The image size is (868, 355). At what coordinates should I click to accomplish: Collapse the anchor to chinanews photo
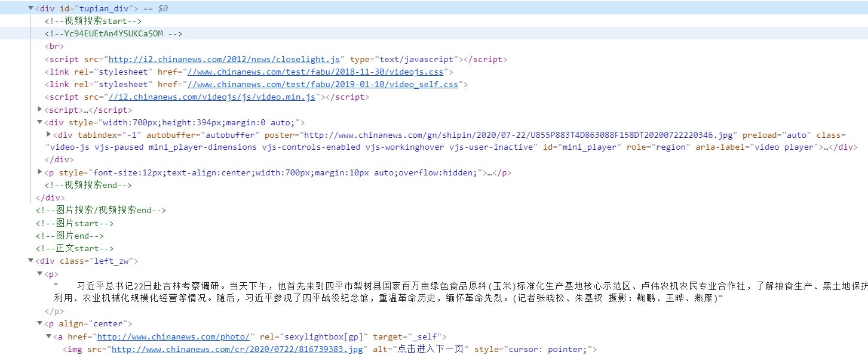pos(48,337)
